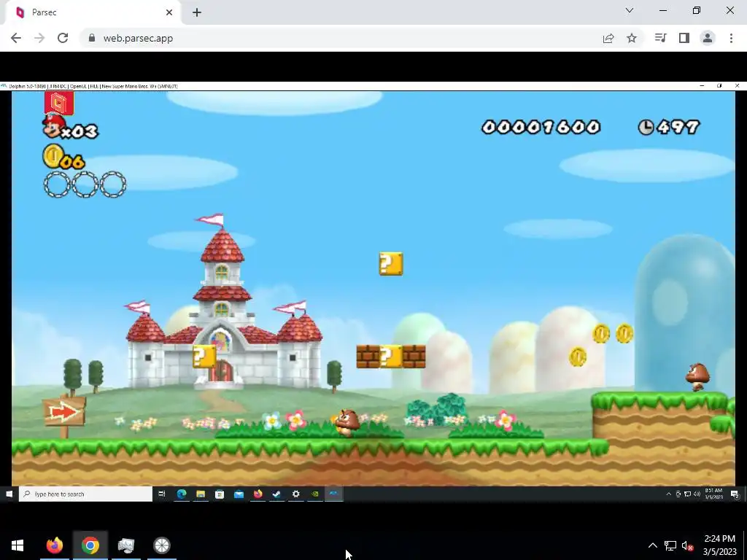
Task: Expand local system tray hidden icons
Action: [653, 545]
